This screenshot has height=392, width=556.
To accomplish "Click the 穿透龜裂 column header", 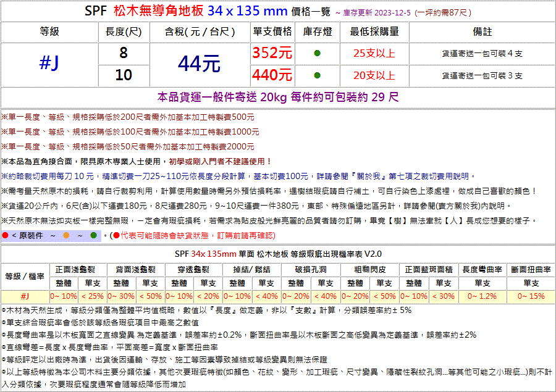I will coord(193,270).
